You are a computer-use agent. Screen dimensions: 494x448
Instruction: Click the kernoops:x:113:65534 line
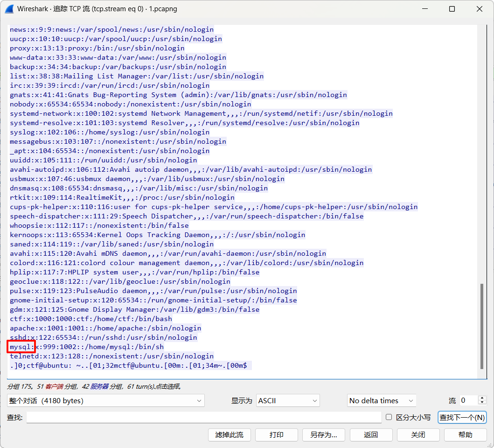pyautogui.click(x=158, y=235)
